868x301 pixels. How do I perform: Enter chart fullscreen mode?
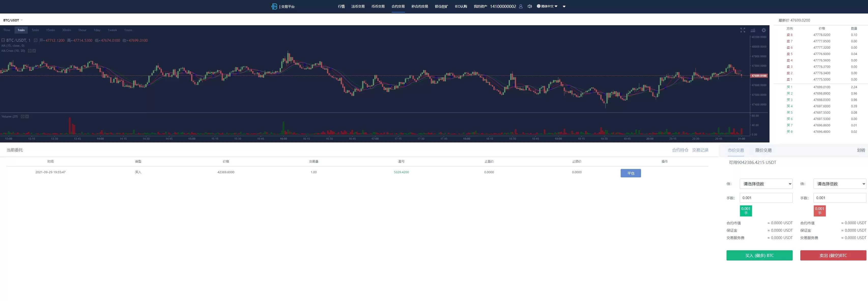tap(743, 30)
